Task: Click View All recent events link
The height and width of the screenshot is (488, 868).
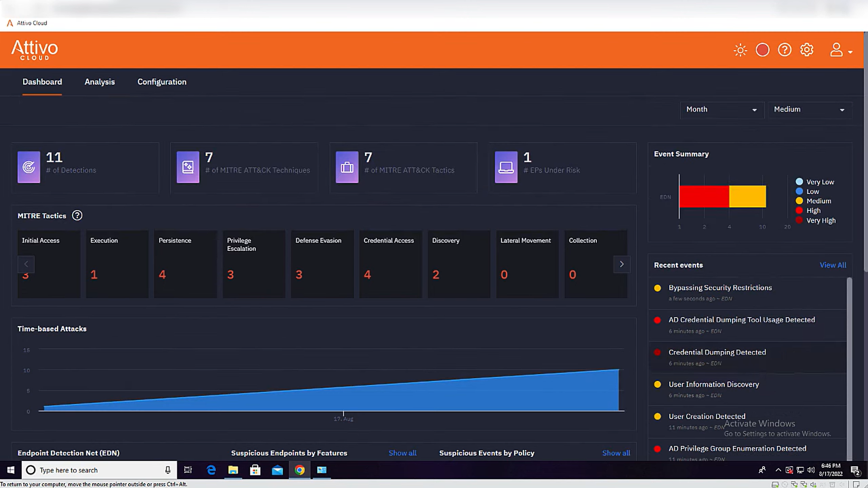Action: coord(833,265)
